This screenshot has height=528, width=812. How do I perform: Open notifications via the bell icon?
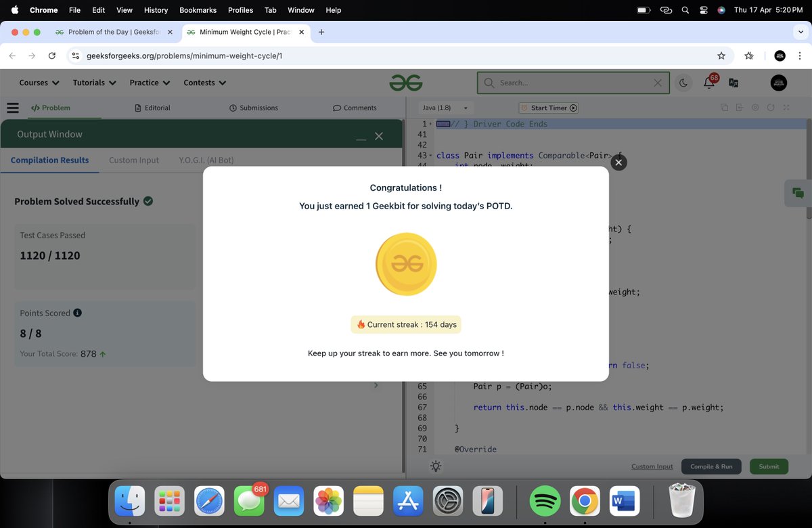(x=709, y=83)
